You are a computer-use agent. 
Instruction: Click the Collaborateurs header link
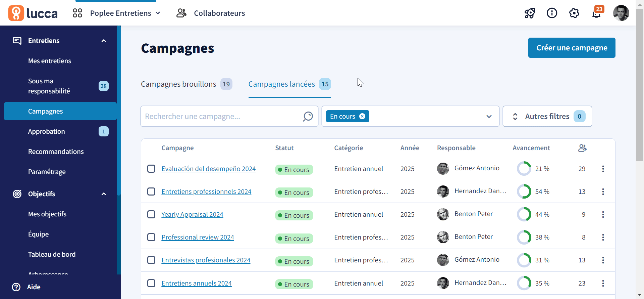click(x=219, y=13)
